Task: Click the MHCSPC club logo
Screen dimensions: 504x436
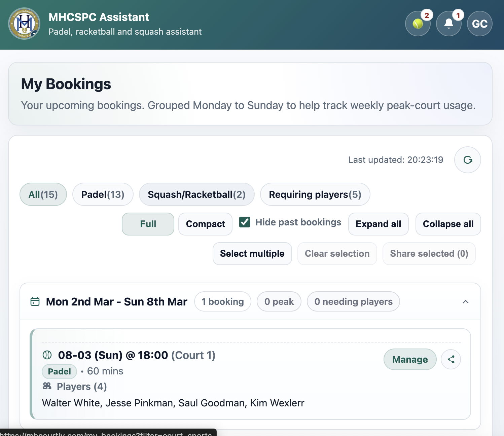Action: (x=24, y=24)
